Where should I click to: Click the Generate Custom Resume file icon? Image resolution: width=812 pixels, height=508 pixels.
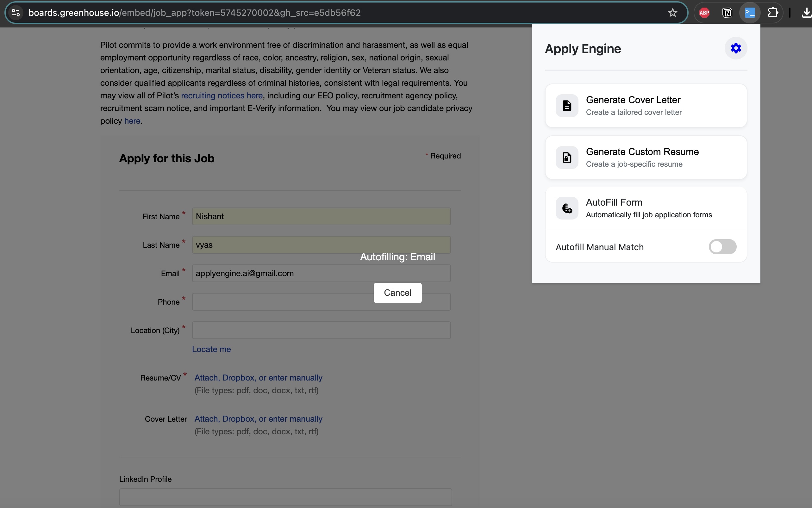pyautogui.click(x=567, y=158)
